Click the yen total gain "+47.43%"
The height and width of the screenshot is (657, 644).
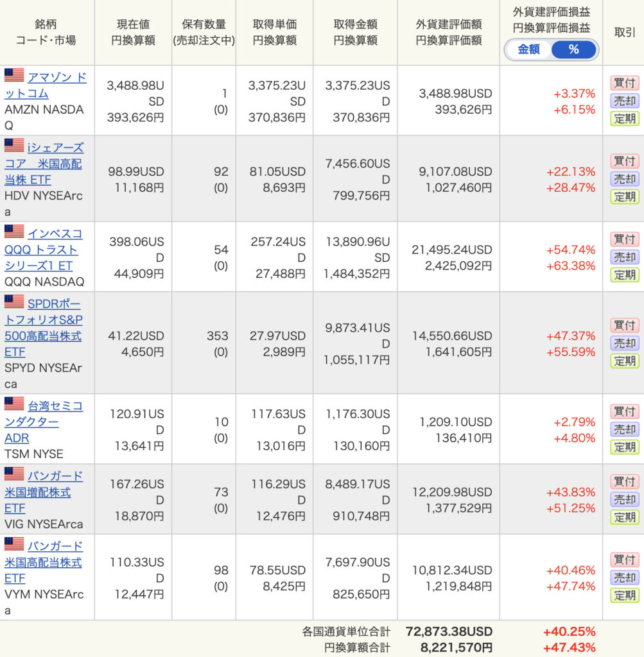570,647
